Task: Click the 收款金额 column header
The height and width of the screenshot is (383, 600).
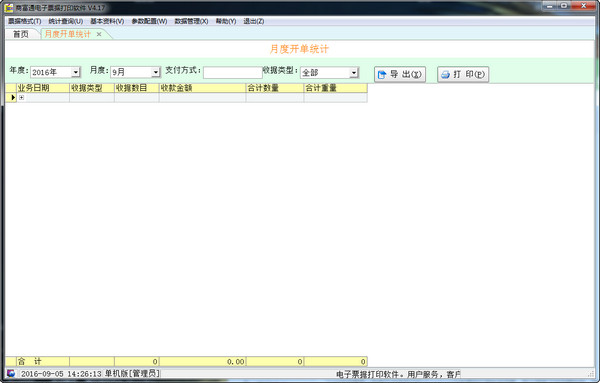Action: [202, 88]
